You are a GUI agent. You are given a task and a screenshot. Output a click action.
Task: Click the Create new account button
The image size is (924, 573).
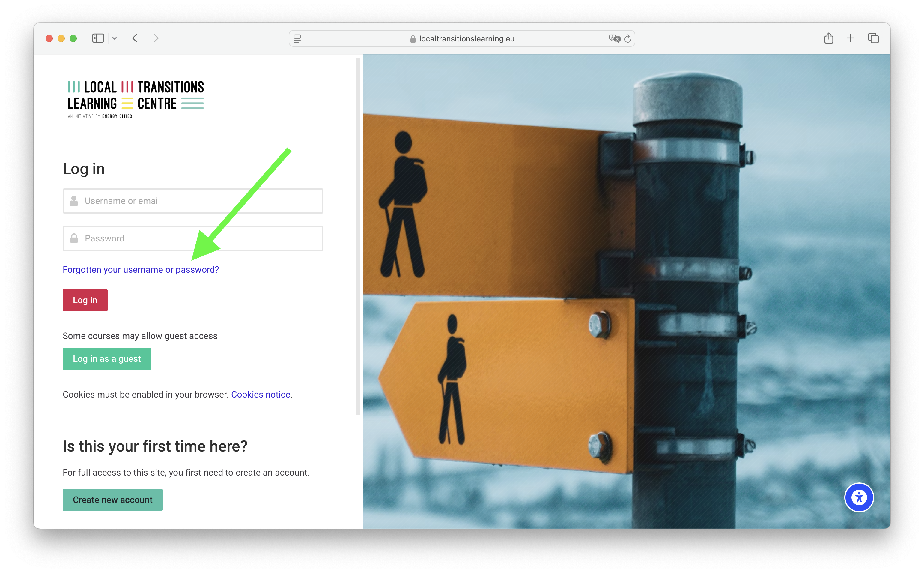click(x=112, y=499)
